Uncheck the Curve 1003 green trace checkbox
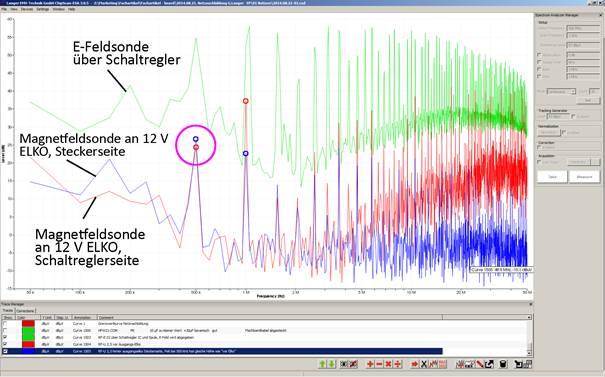Viewport: 605px width, 377px height. pyautogui.click(x=5, y=338)
